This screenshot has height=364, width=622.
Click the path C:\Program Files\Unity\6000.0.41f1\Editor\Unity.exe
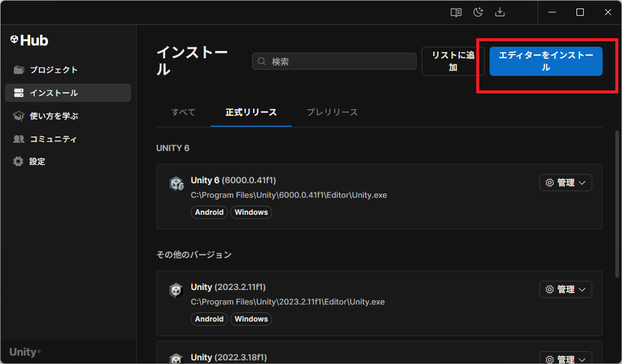pyautogui.click(x=289, y=195)
